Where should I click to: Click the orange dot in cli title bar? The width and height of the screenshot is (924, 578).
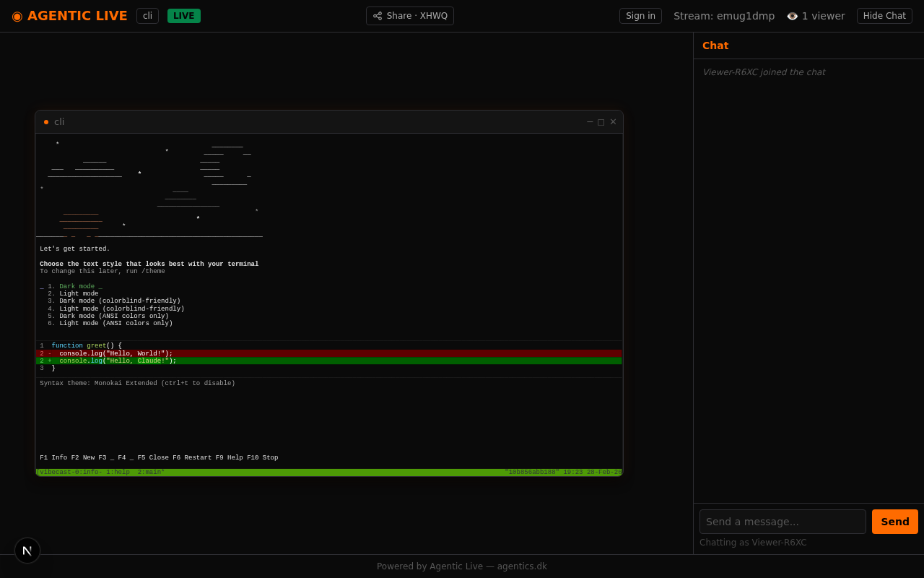pos(46,122)
